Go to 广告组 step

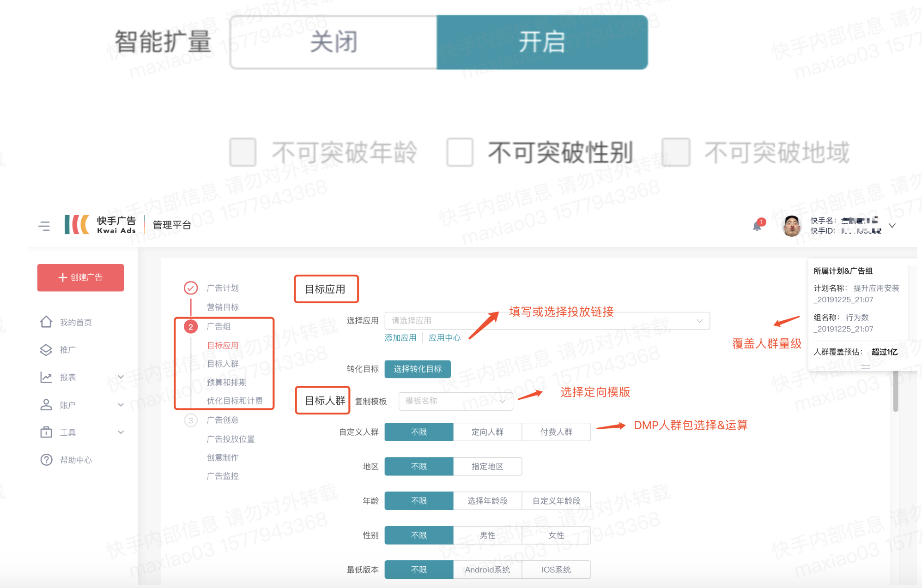pos(218,326)
